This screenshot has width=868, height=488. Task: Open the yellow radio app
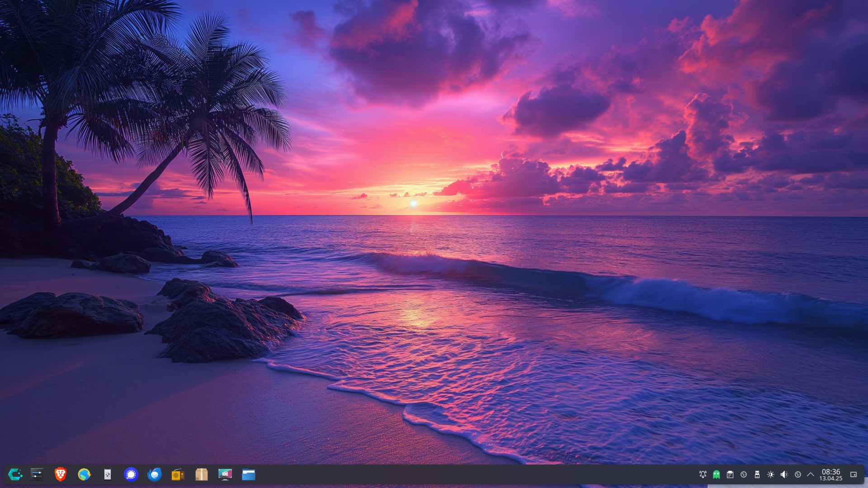click(x=178, y=474)
